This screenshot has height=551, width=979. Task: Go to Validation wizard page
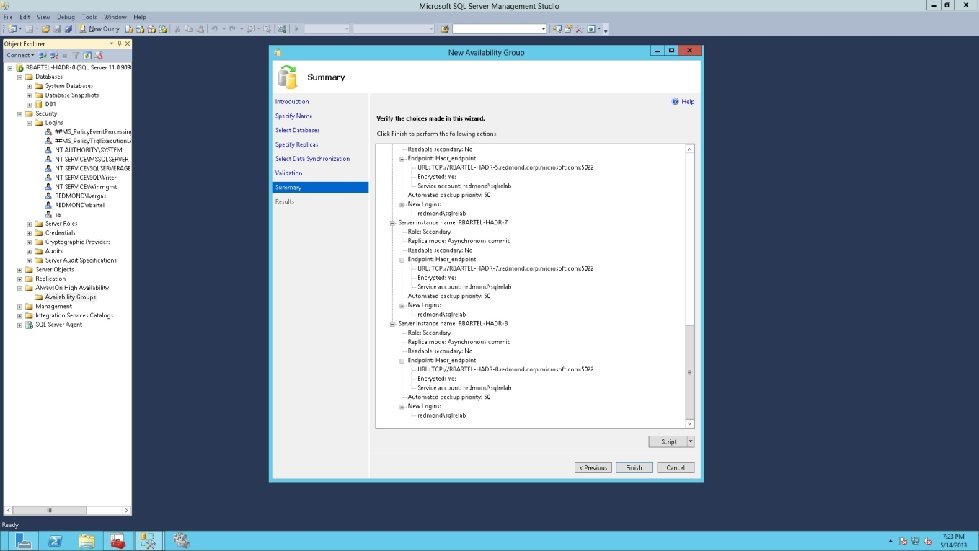[x=288, y=173]
